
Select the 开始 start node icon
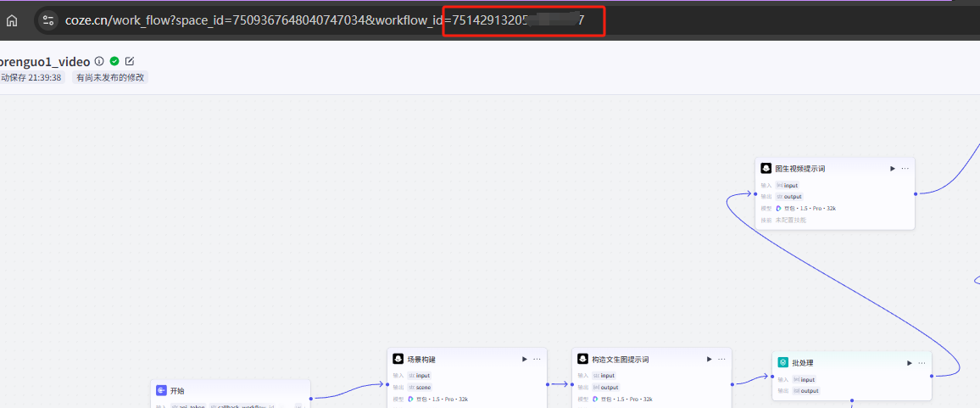tap(161, 391)
